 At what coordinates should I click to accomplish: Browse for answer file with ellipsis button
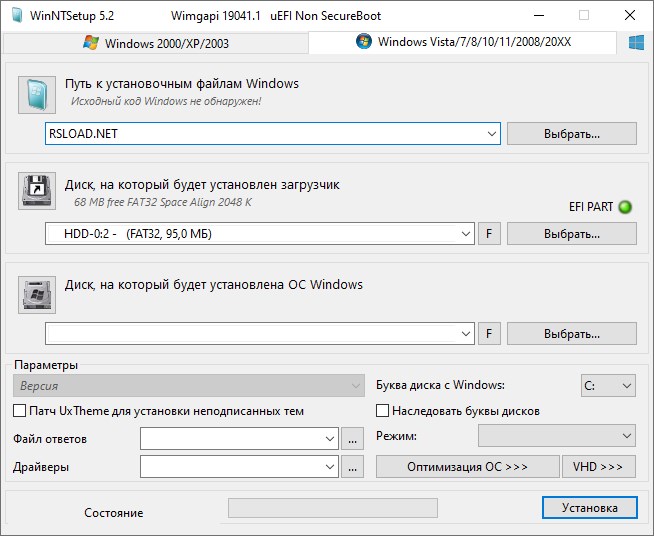coord(352,438)
